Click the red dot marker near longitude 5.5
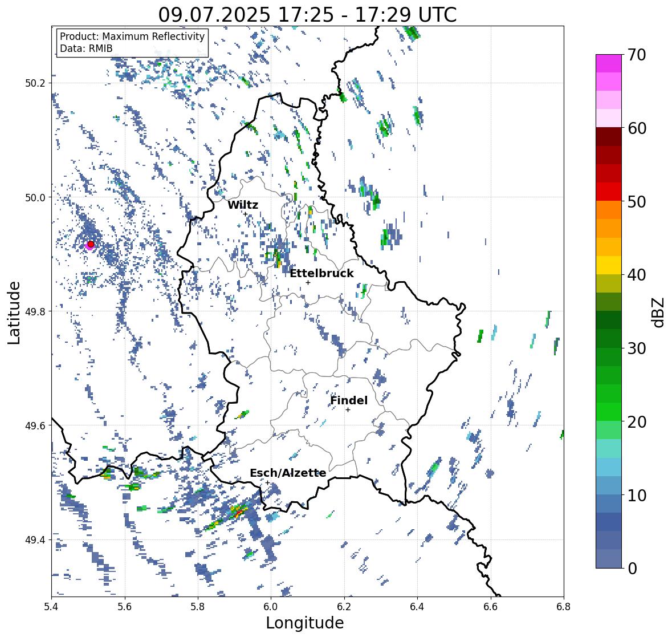672x637 pixels. (91, 244)
